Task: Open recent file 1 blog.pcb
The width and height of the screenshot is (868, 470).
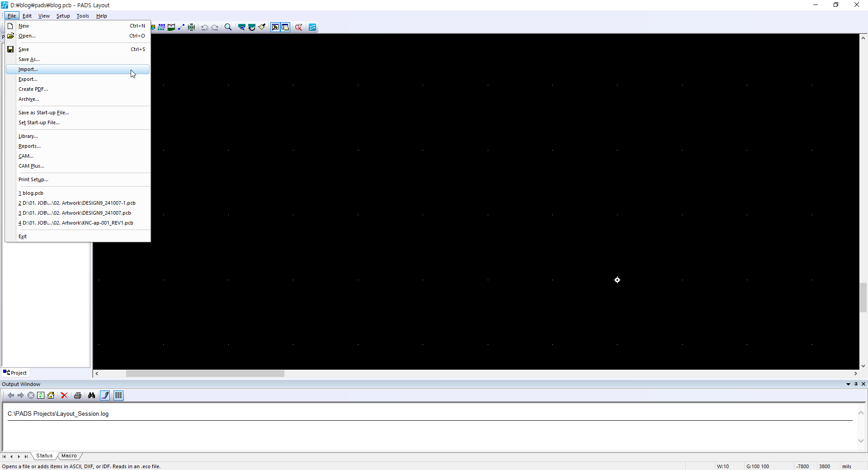Action: 78,193
